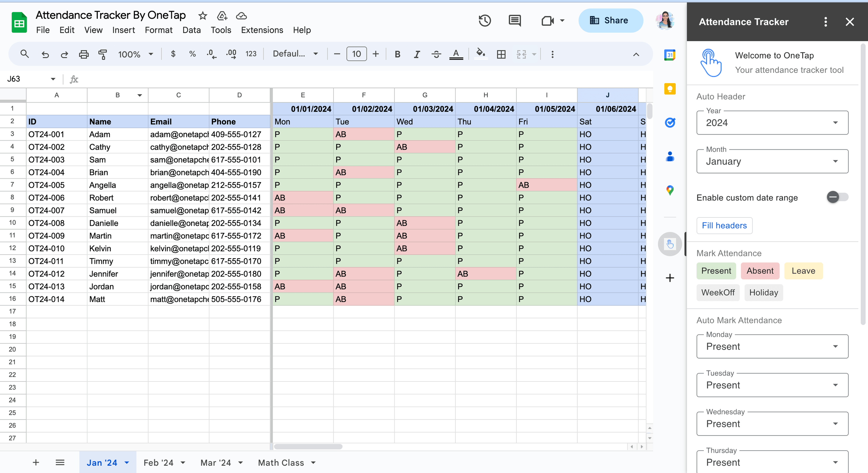Open the fill color picker
Viewport: 868px width, 473px height.
point(481,54)
